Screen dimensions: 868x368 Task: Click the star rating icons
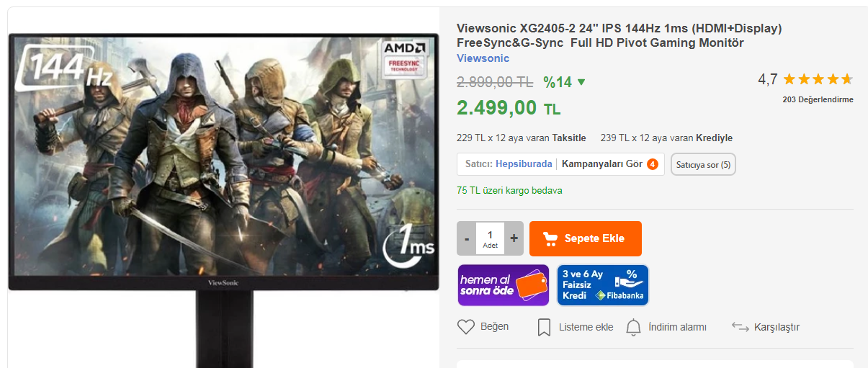point(818,79)
